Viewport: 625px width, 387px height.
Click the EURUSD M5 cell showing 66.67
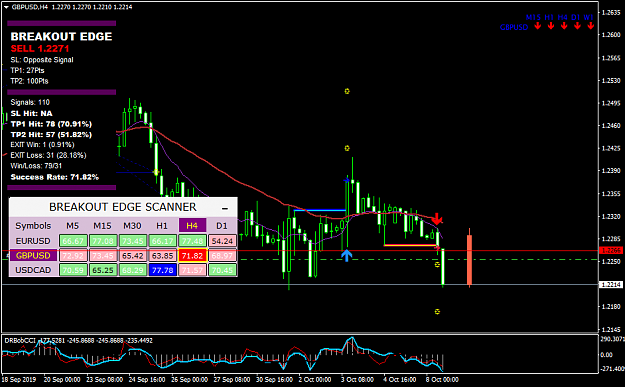pos(73,241)
